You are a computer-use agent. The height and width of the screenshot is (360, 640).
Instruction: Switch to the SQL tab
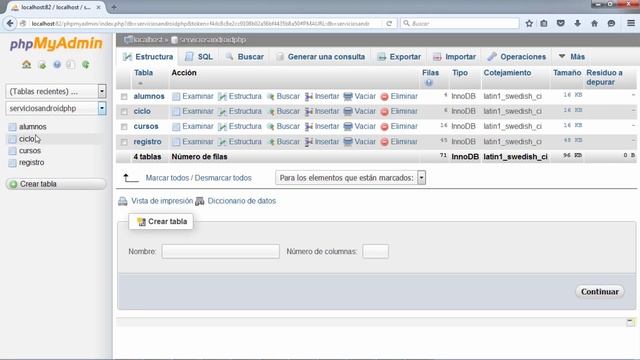199,57
